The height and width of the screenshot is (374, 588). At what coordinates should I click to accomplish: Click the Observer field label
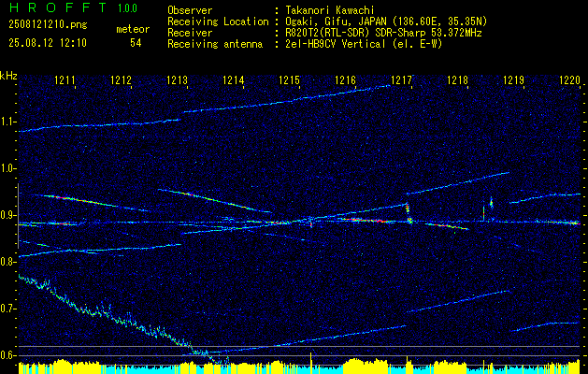[x=190, y=10]
